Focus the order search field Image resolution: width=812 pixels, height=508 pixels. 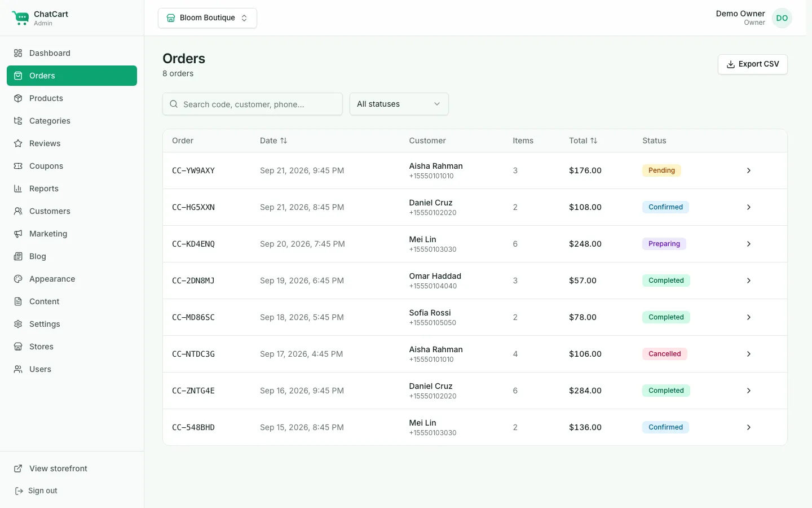click(x=253, y=104)
